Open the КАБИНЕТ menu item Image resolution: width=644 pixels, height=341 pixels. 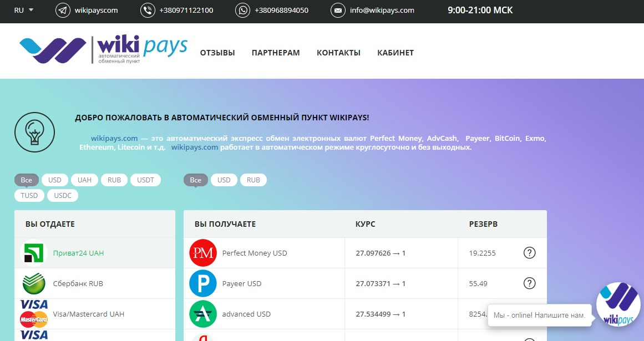click(395, 53)
